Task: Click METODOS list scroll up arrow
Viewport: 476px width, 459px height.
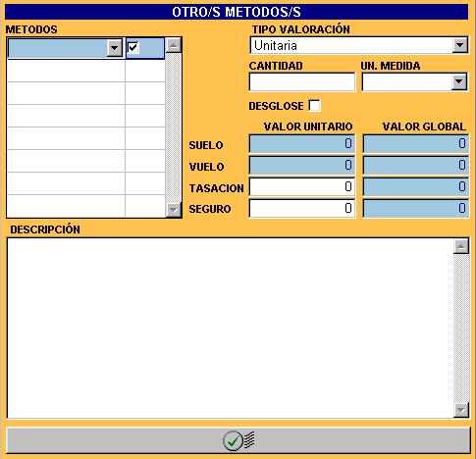Action: pyautogui.click(x=174, y=45)
